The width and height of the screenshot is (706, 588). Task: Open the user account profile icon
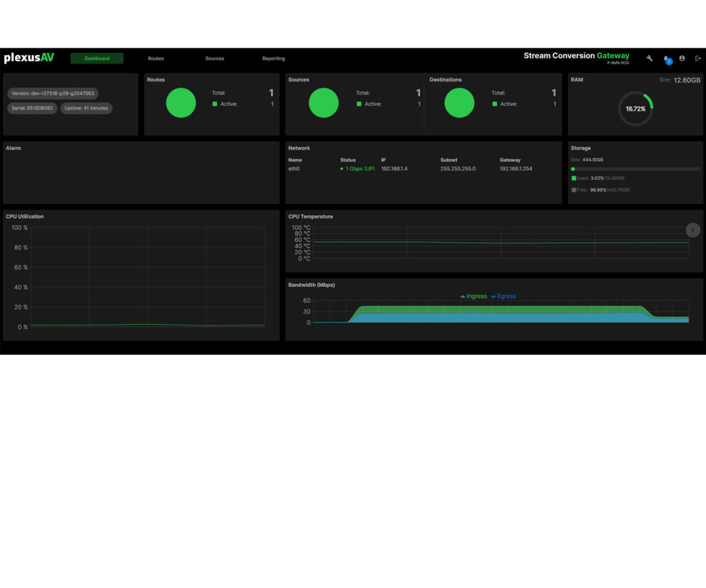(x=682, y=59)
